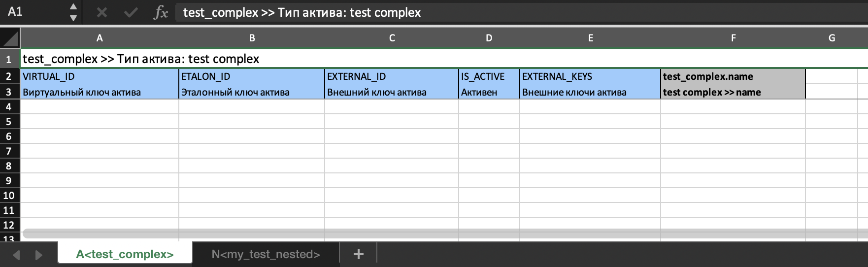Image resolution: width=868 pixels, height=267 pixels.
Task: Click the cancel entry X icon
Action: [102, 12]
